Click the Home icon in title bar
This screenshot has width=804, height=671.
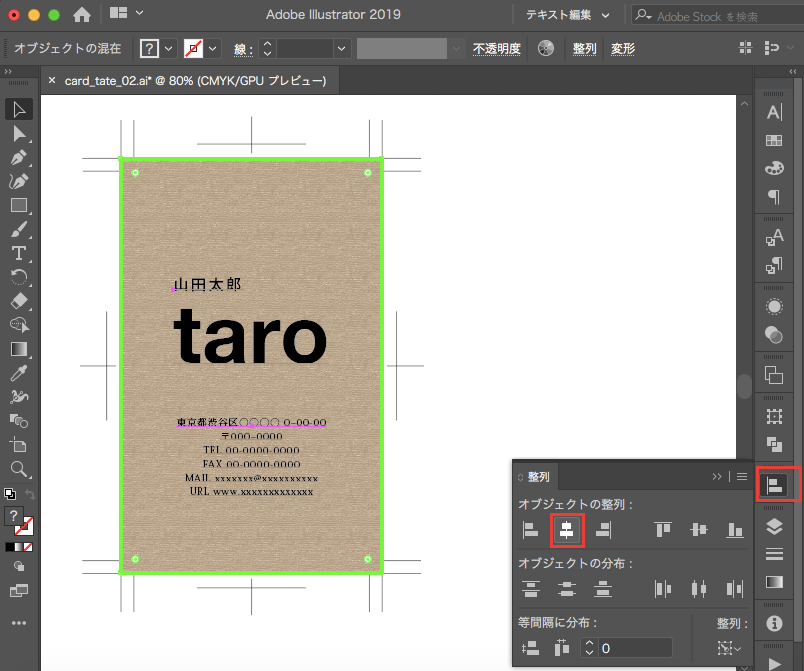[x=82, y=15]
